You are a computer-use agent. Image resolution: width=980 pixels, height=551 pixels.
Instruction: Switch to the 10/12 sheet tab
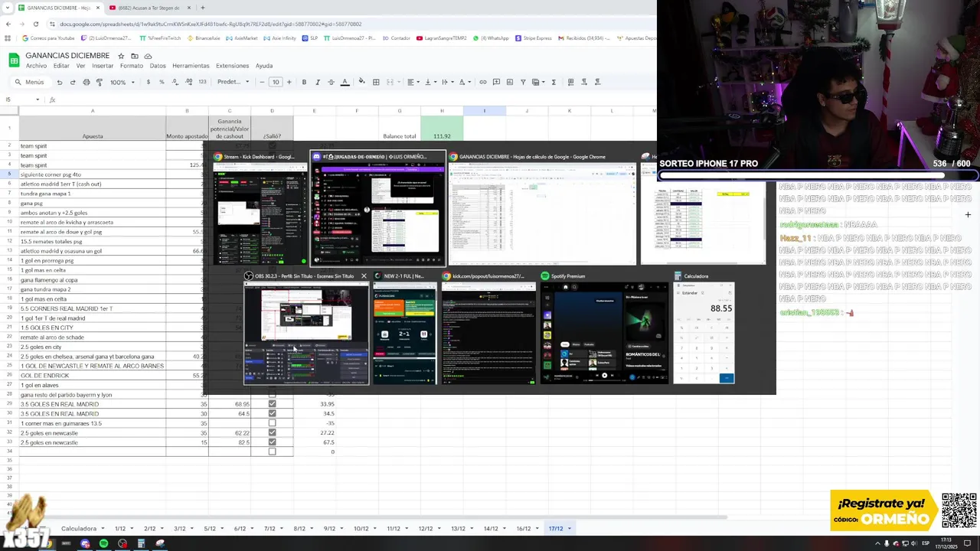pos(361,528)
